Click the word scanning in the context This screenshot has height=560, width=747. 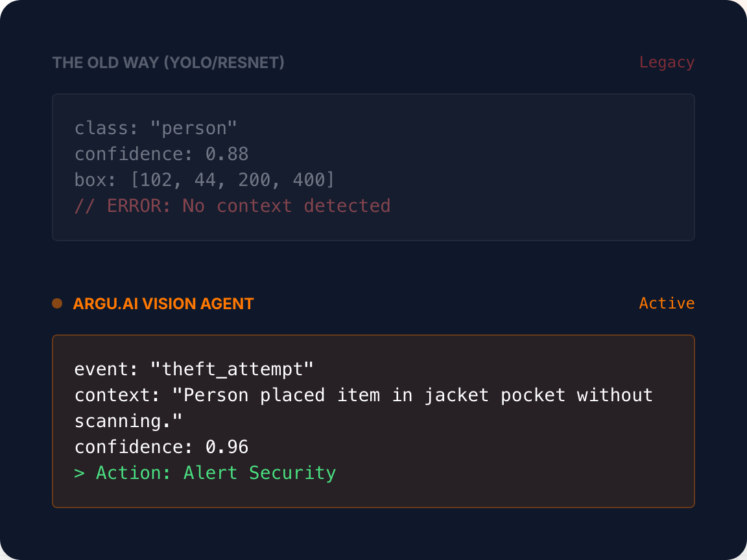[123, 421]
